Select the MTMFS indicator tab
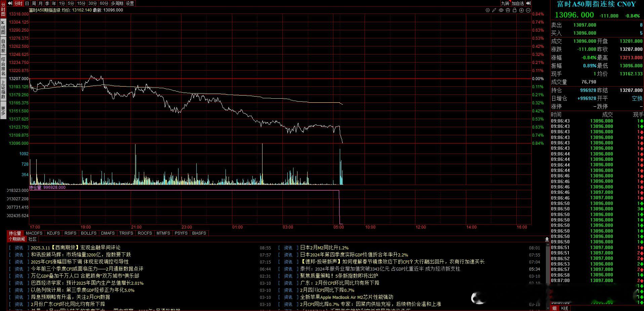Viewport: 644px width, 311px height. 163,233
